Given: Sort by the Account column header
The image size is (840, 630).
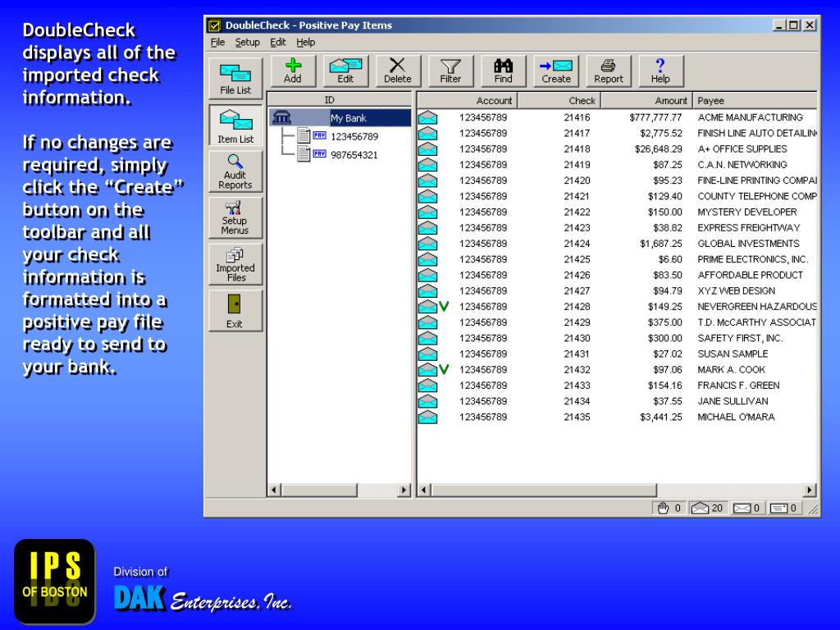Looking at the screenshot, I should [x=467, y=100].
